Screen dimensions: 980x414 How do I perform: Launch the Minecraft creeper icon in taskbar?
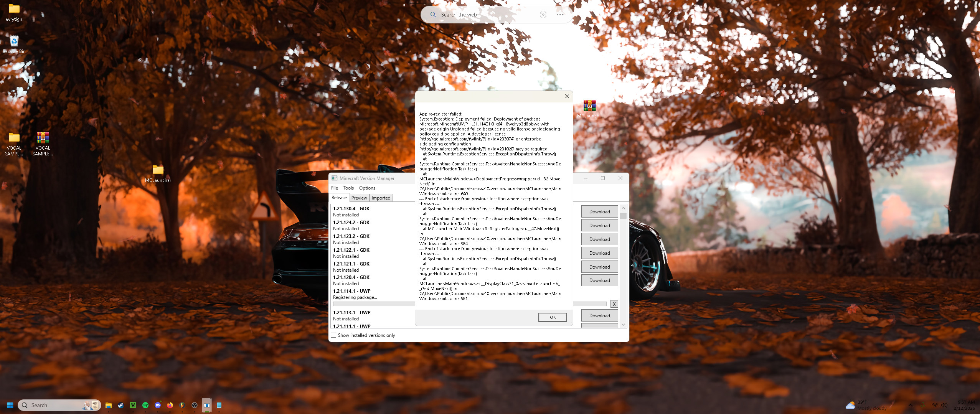(133, 405)
